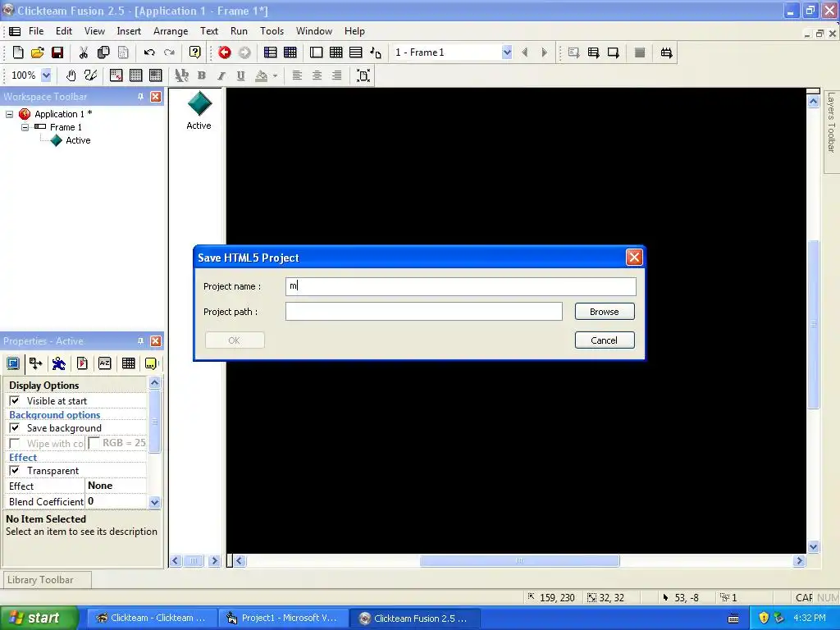Open the Movement properties tab icon
The width and height of the screenshot is (840, 630).
59,363
